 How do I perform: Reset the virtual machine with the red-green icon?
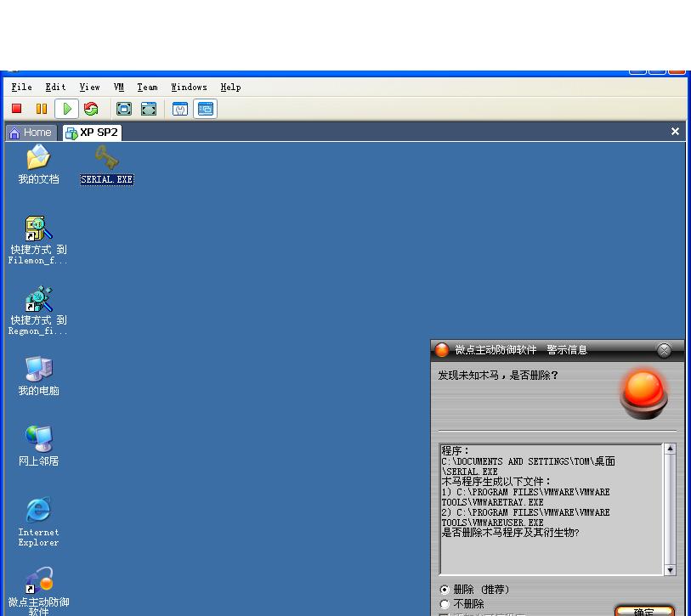click(x=91, y=109)
